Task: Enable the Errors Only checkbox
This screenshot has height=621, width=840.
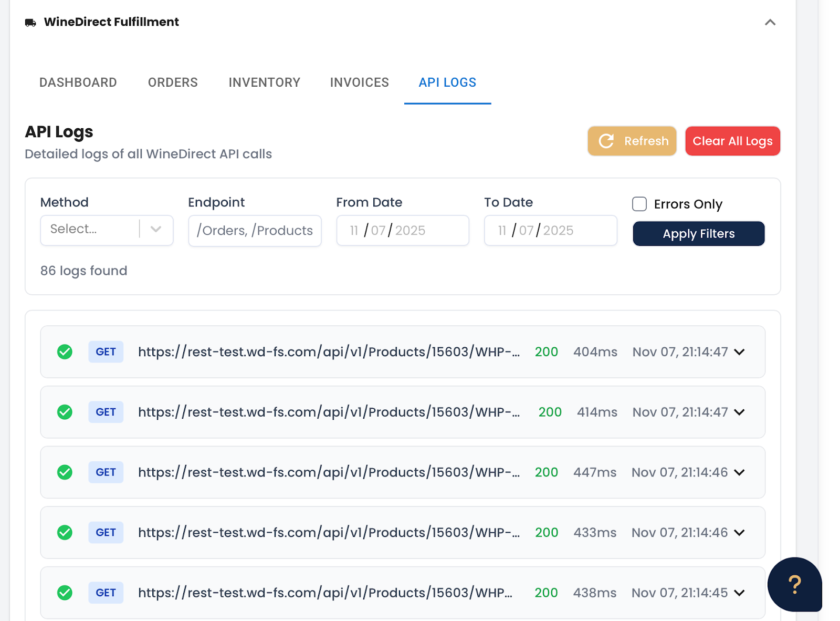Action: click(x=639, y=204)
